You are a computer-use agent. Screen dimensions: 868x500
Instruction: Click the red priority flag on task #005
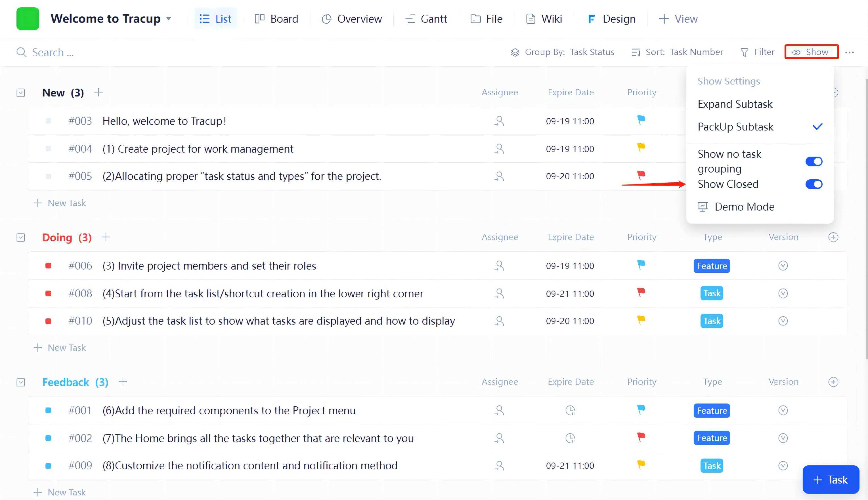[x=641, y=175]
